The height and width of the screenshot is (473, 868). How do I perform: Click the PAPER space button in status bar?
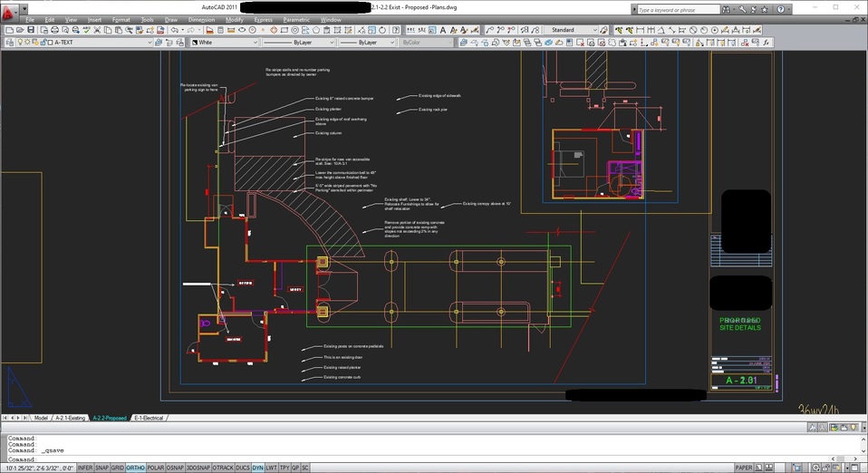743,468
